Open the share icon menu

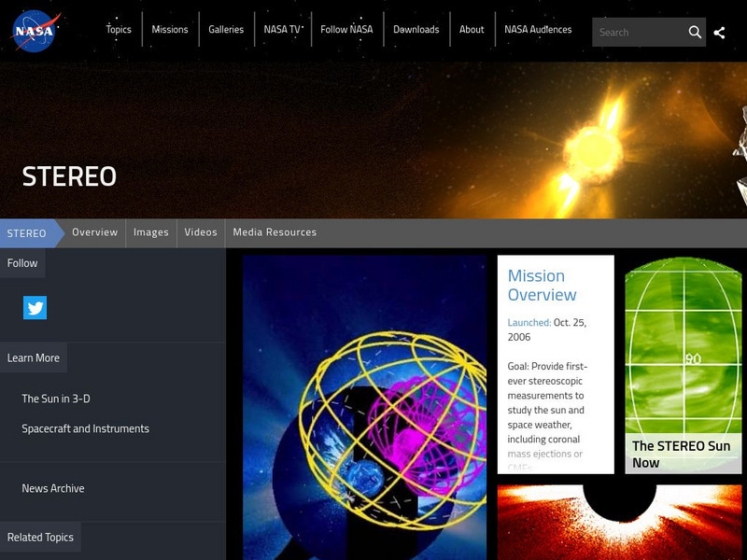click(x=719, y=33)
